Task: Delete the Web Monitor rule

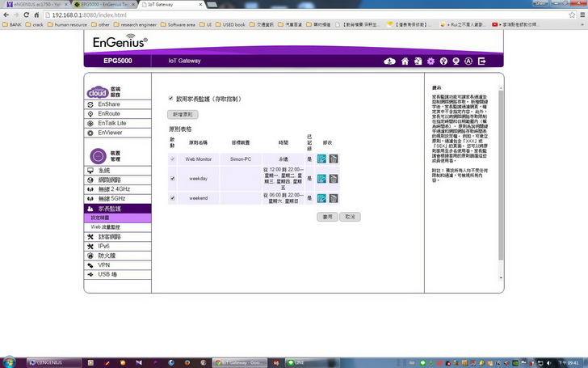Action: click(334, 159)
